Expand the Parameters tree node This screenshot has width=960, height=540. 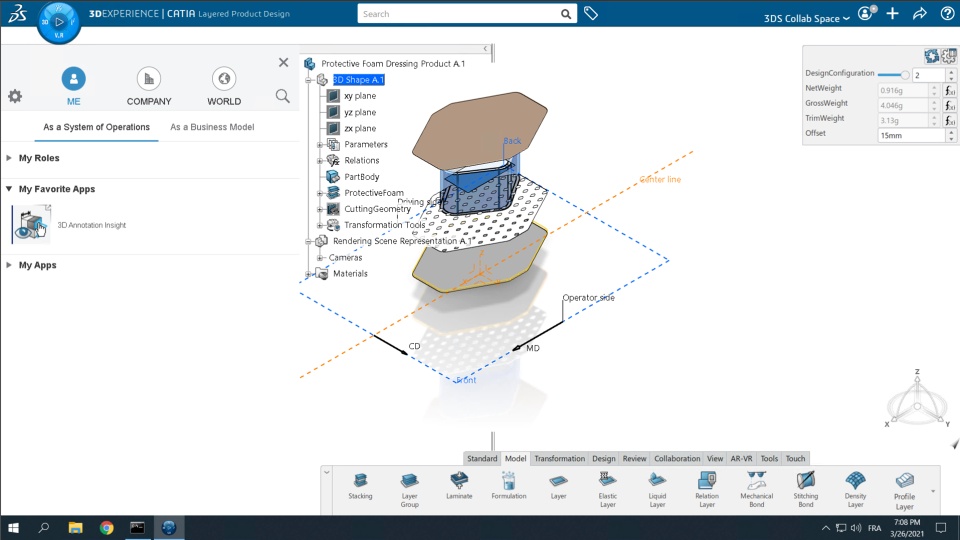click(x=320, y=144)
